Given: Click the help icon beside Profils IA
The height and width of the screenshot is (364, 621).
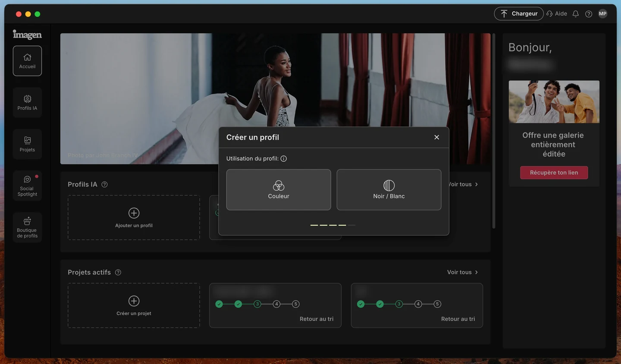Looking at the screenshot, I should [104, 185].
